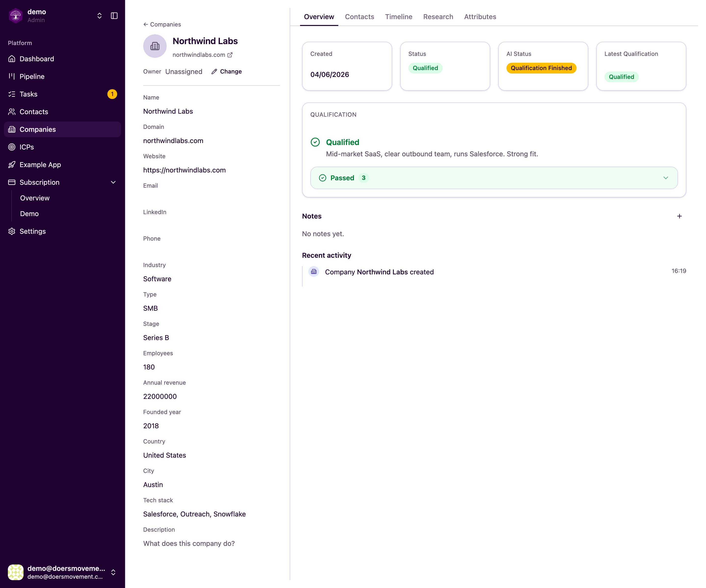Click the Qualified status badge
The width and height of the screenshot is (706, 588).
pos(426,68)
